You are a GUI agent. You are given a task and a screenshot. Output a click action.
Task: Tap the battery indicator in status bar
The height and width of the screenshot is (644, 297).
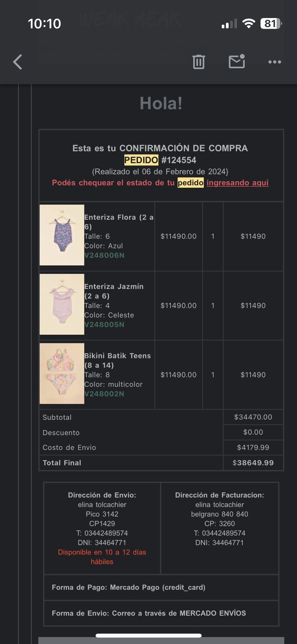(x=271, y=24)
